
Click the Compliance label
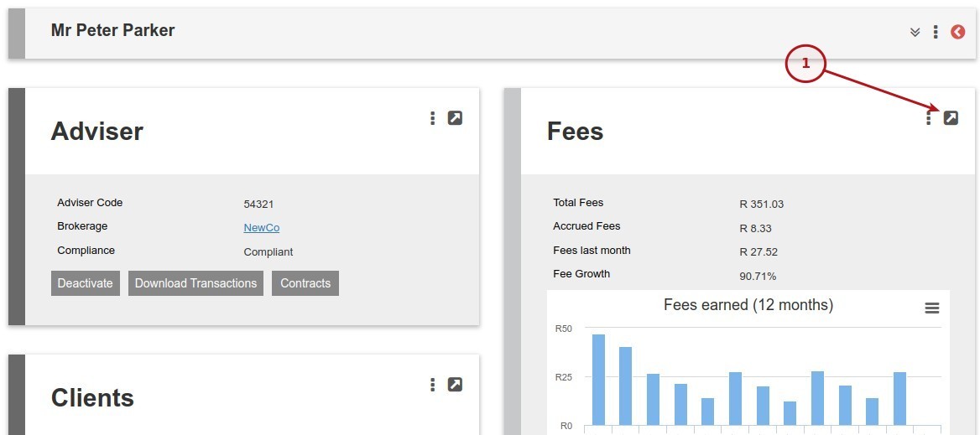tap(86, 251)
